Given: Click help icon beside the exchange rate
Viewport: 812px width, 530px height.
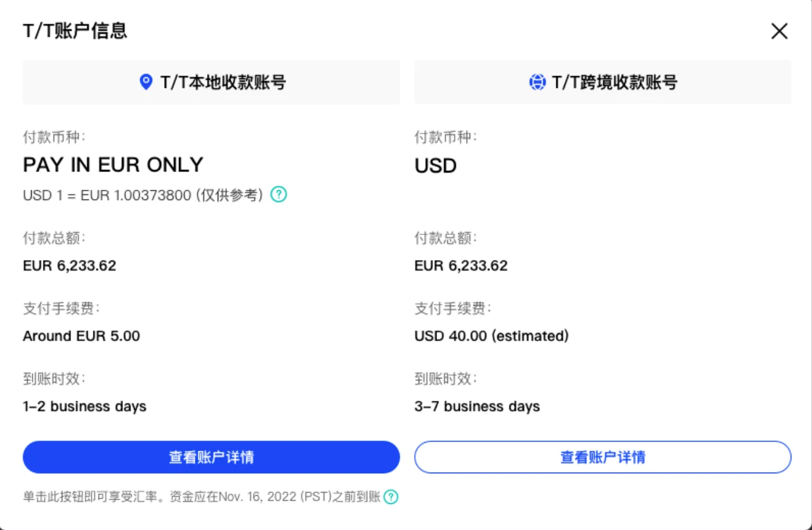Looking at the screenshot, I should [x=279, y=195].
